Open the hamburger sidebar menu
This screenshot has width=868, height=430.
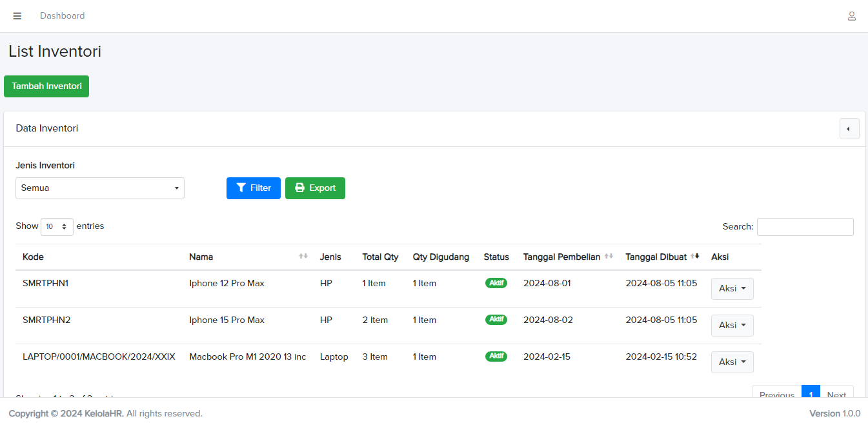coord(17,16)
